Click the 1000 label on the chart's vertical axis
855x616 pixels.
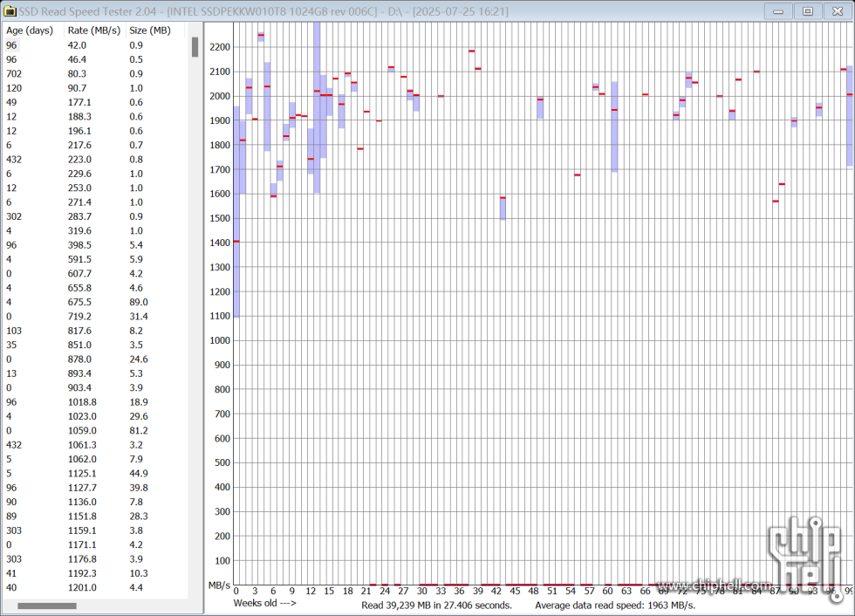(x=220, y=340)
